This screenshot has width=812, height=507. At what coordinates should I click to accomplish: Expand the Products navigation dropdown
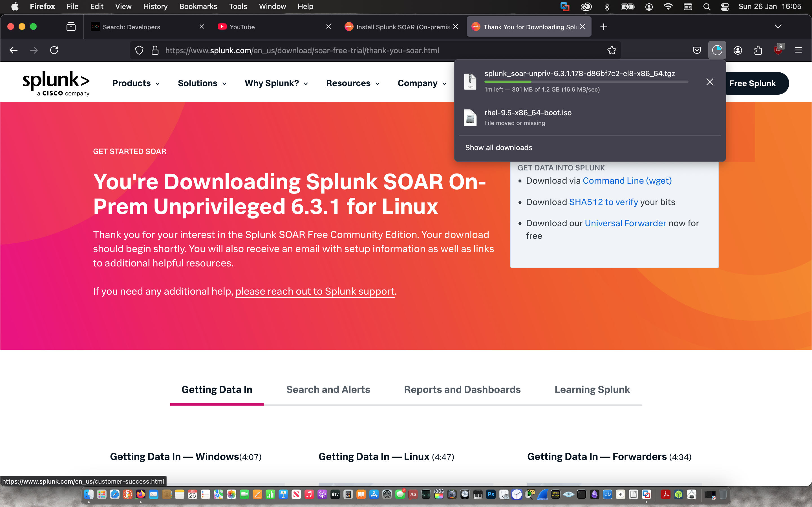(136, 83)
